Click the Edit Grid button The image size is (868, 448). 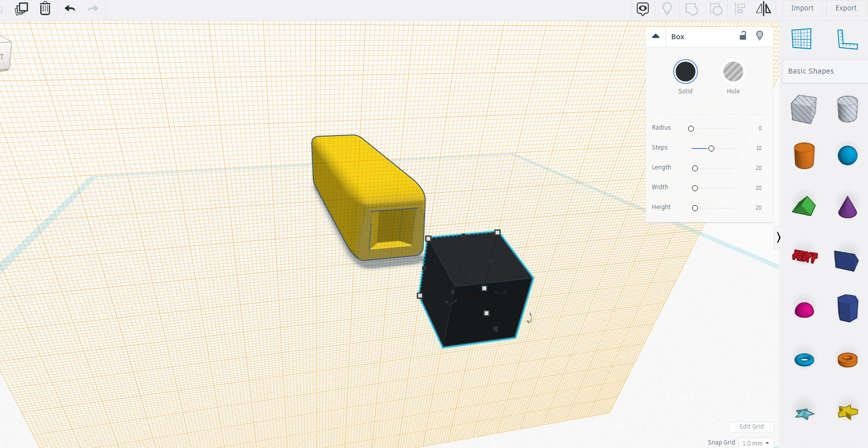[751, 427]
